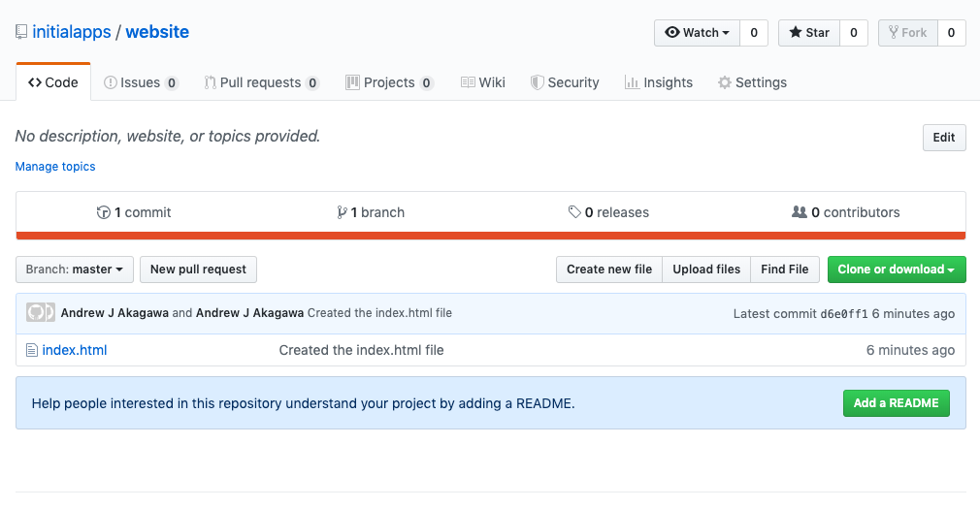
Task: Open the index.html file
Action: 75,350
